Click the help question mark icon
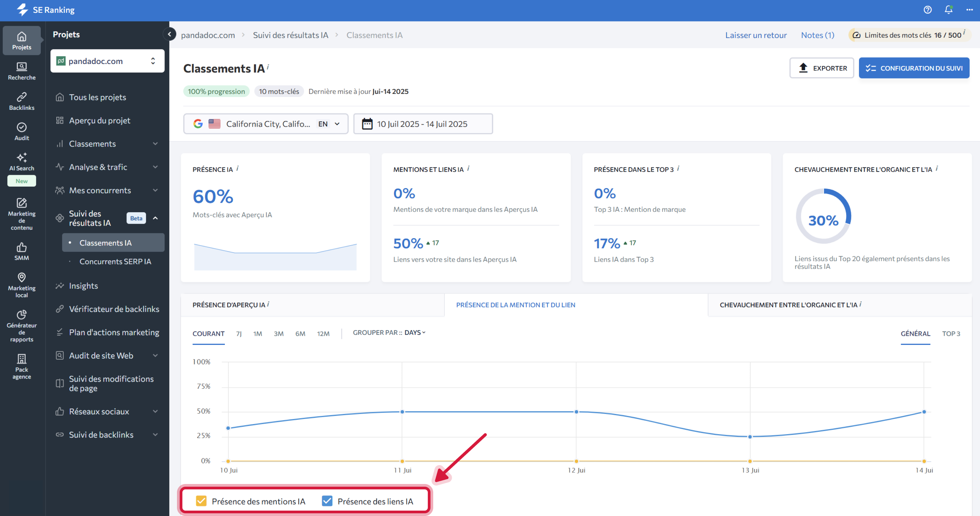Image resolution: width=980 pixels, height=516 pixels. tap(927, 10)
